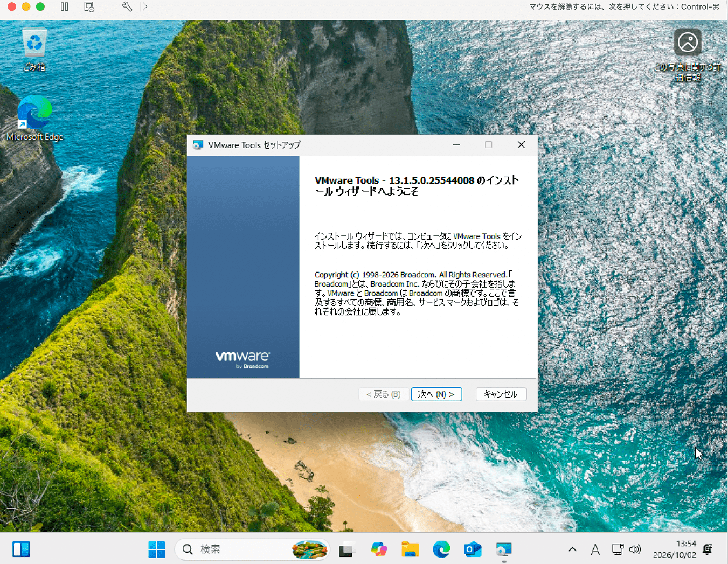
Task: Click the VM snapshot toolbar icon
Action: click(x=89, y=7)
